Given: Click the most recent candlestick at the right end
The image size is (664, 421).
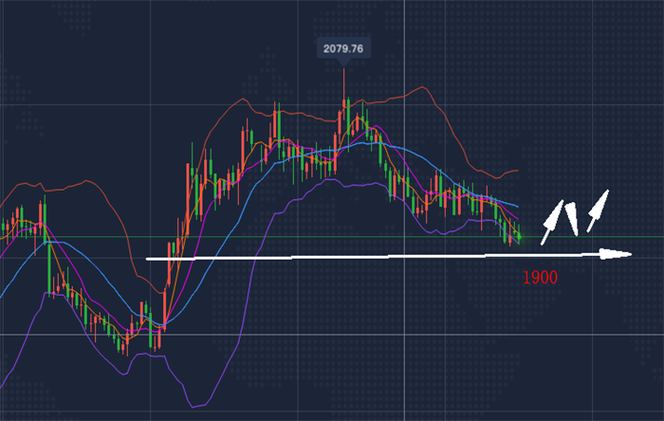Looking at the screenshot, I should [518, 236].
